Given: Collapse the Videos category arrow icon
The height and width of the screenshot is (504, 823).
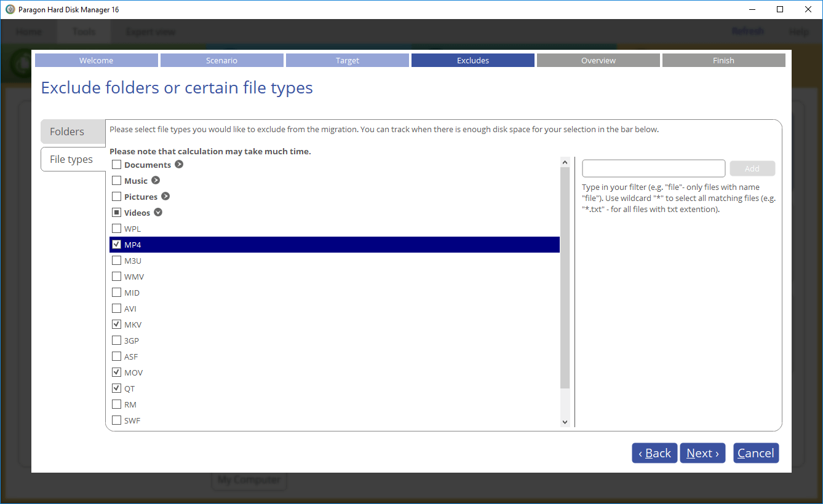Looking at the screenshot, I should tap(158, 212).
